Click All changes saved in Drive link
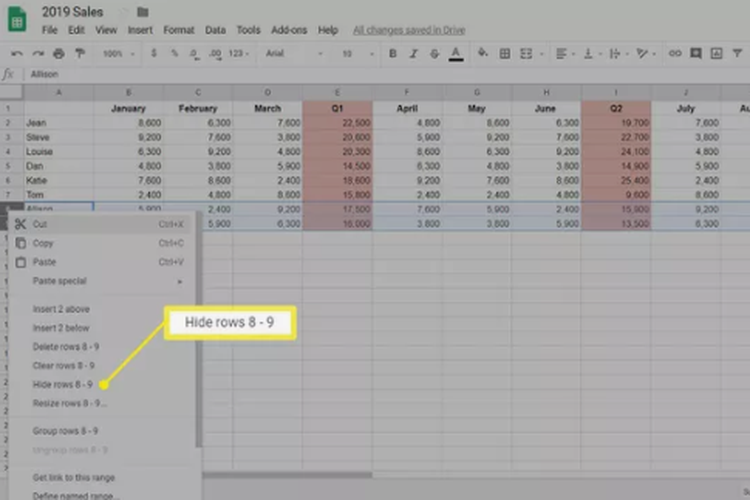The height and width of the screenshot is (500, 750). [x=409, y=30]
